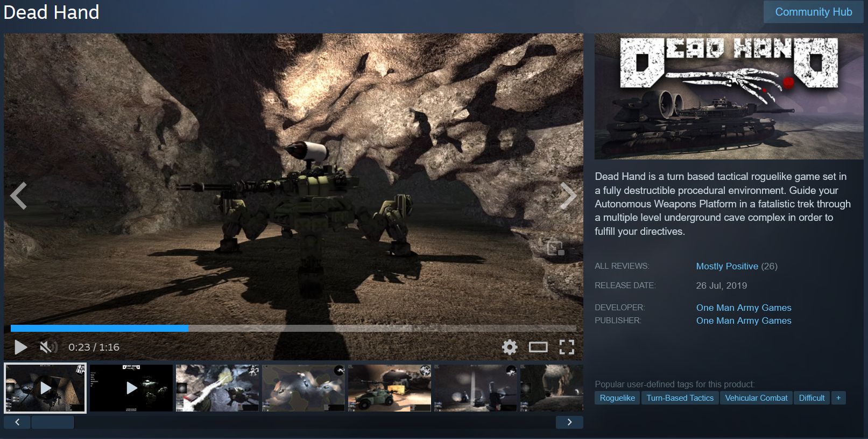Select the first trailer thumbnail
The width and height of the screenshot is (868, 439).
click(45, 388)
